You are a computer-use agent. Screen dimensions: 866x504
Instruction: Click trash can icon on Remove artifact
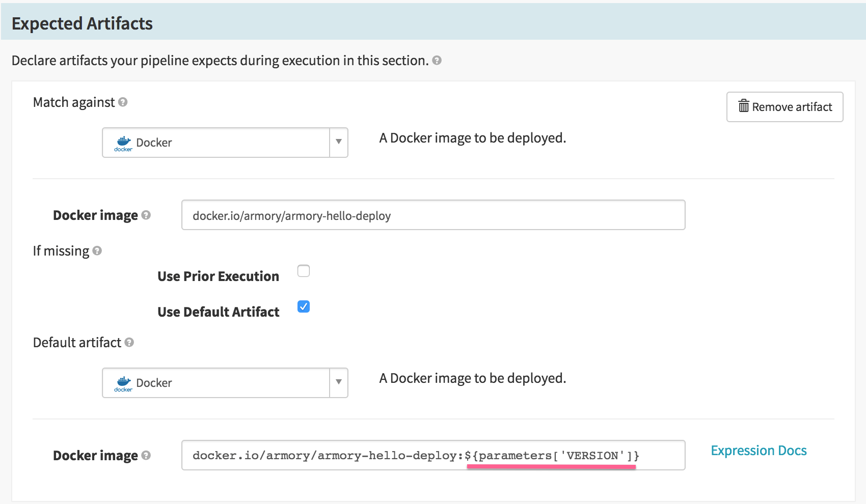click(x=744, y=106)
